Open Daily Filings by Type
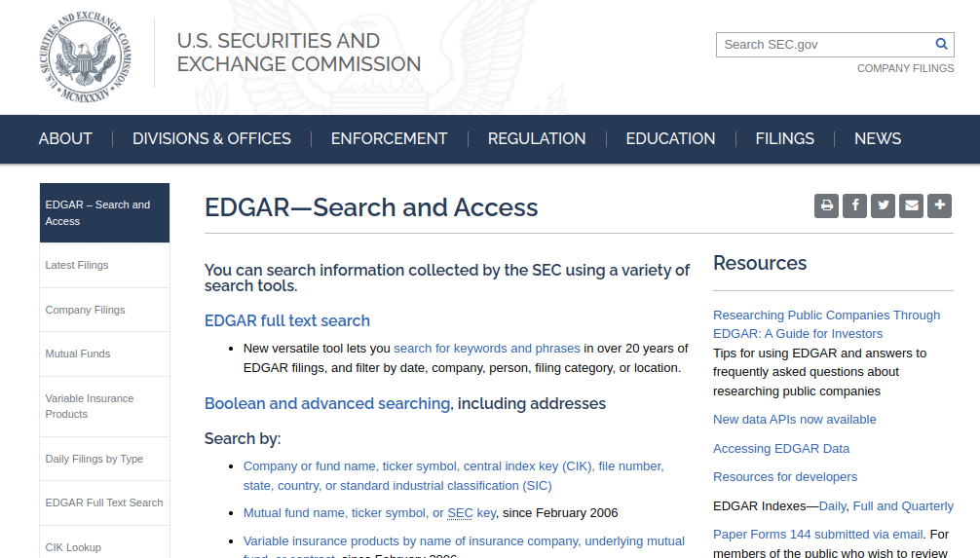 tap(94, 459)
